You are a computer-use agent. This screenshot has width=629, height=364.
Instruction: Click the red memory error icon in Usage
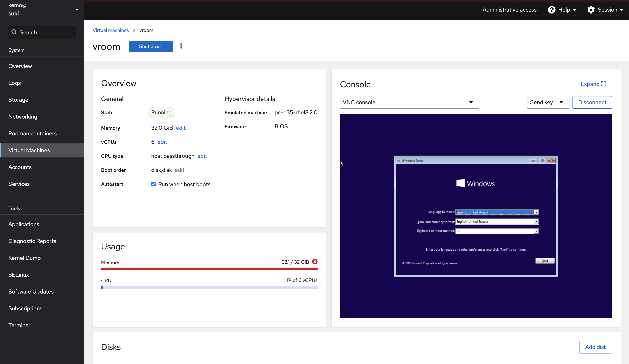[x=315, y=262]
